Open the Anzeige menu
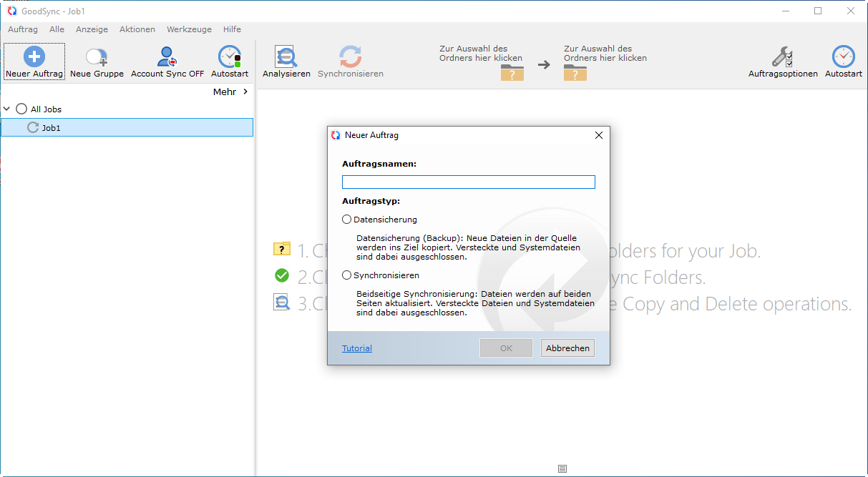 click(x=92, y=29)
